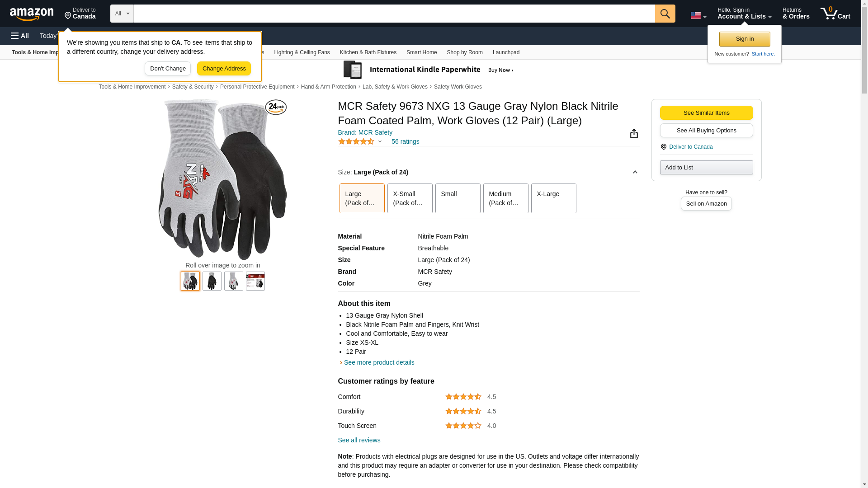Select the black glove thumbnail image
Viewport: 868px width, 488px height.
pos(212,281)
